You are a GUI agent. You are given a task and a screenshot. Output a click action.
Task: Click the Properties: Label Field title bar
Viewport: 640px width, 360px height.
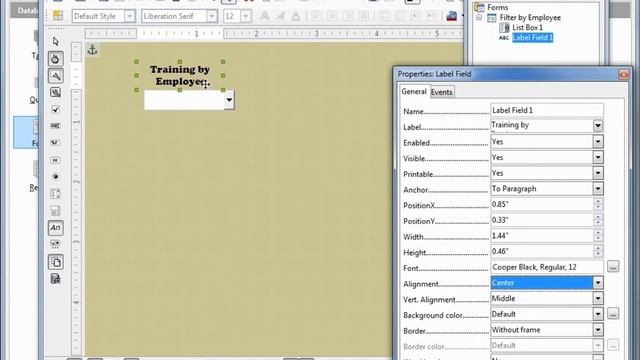pos(506,74)
